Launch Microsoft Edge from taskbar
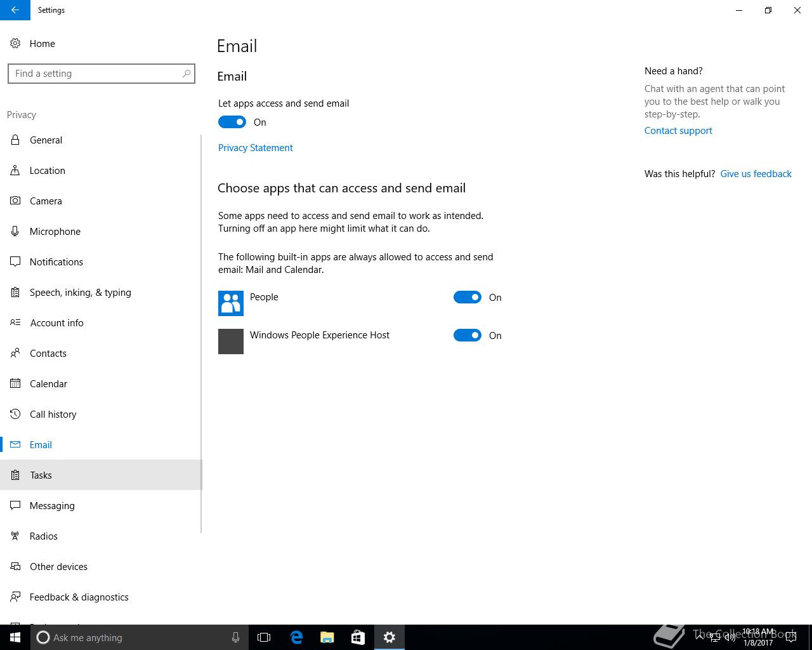Screen dimensions: 812x650 point(296,637)
